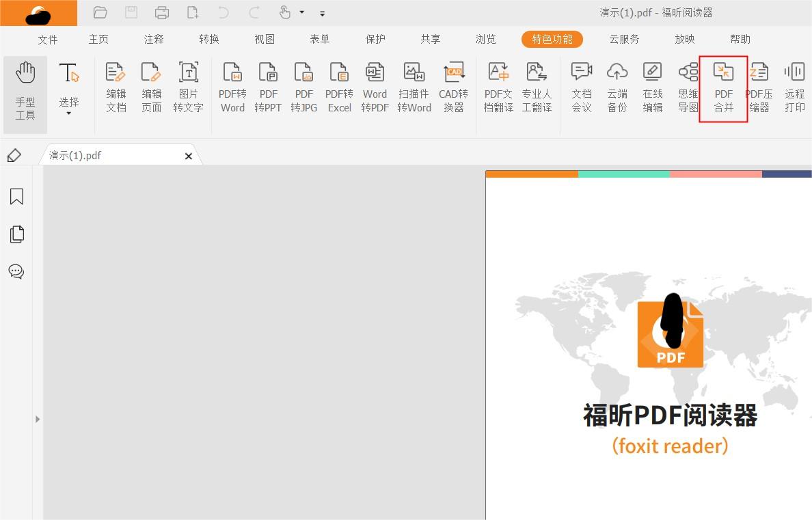Viewport: 812px width, 520px height.
Task: Select the 特色功能 tab
Action: tap(552, 40)
